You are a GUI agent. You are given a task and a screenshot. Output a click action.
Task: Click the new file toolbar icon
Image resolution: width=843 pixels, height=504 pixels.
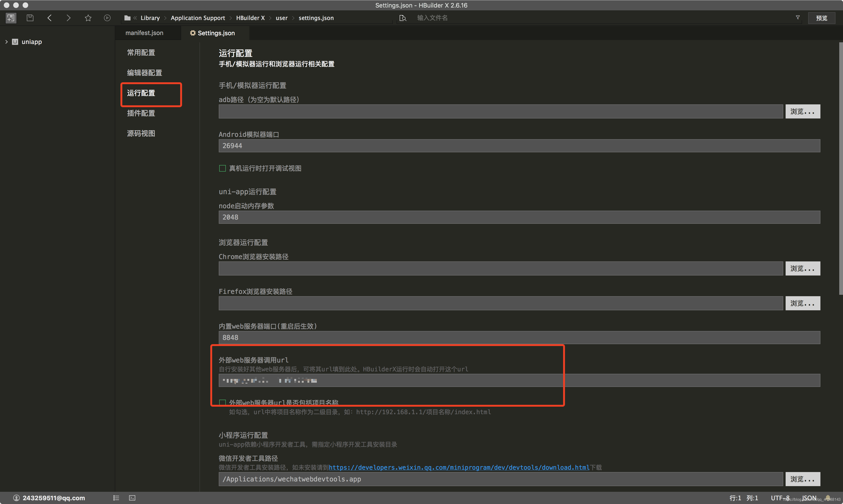click(x=11, y=18)
